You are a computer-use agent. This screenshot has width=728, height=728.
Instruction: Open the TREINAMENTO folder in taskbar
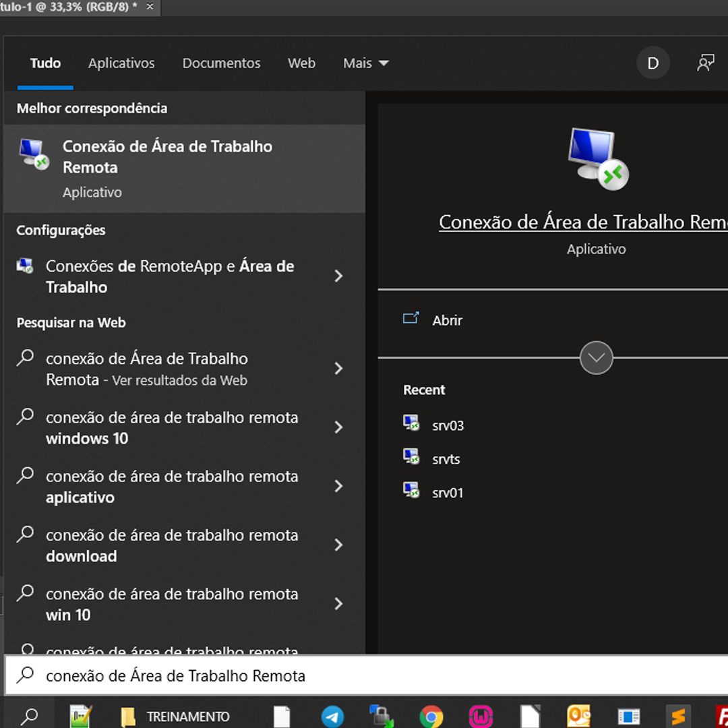click(x=175, y=716)
